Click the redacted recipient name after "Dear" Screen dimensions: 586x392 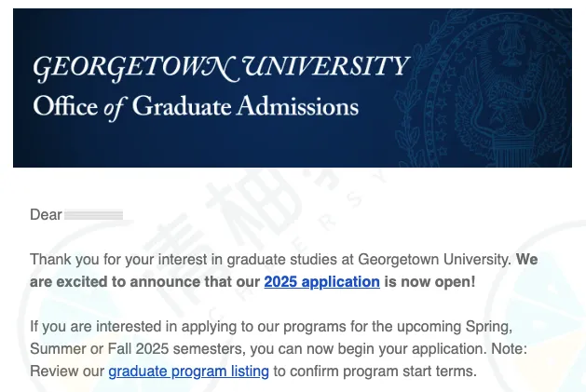pos(93,215)
